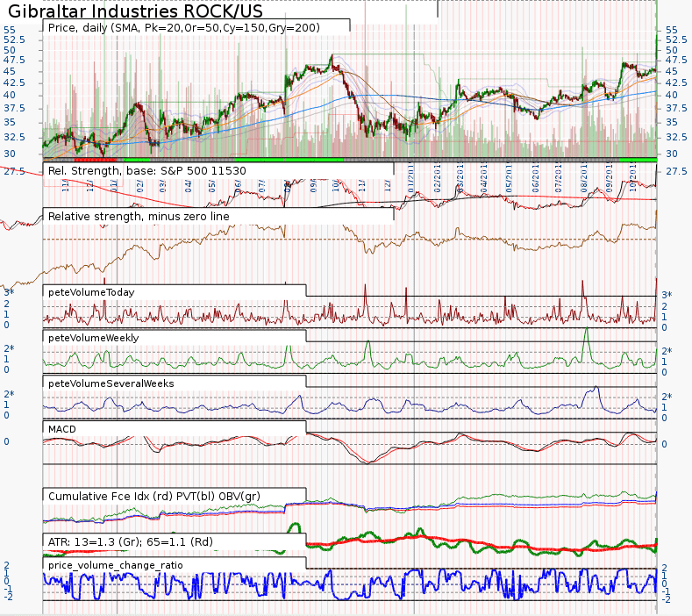Click the MACD panel label

coord(61,429)
